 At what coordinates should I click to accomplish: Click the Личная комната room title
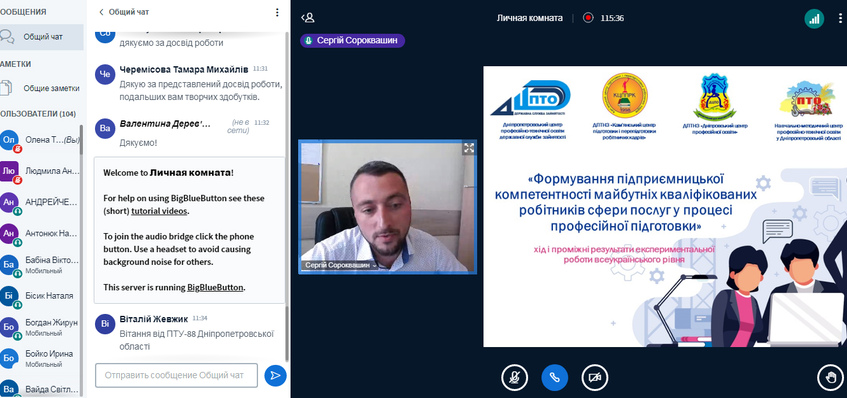tap(529, 18)
